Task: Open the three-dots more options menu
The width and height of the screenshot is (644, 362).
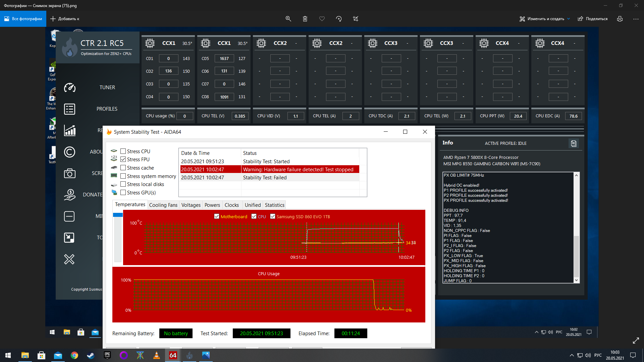Action: tap(636, 19)
